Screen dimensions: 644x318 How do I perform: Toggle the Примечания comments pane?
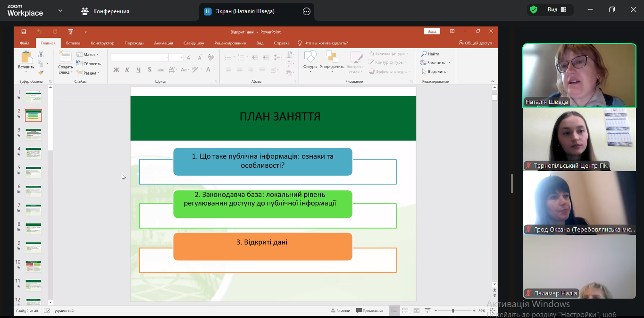pos(370,310)
